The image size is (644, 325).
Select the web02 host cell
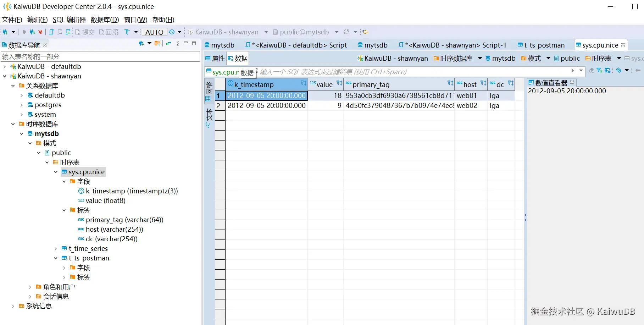(471, 105)
